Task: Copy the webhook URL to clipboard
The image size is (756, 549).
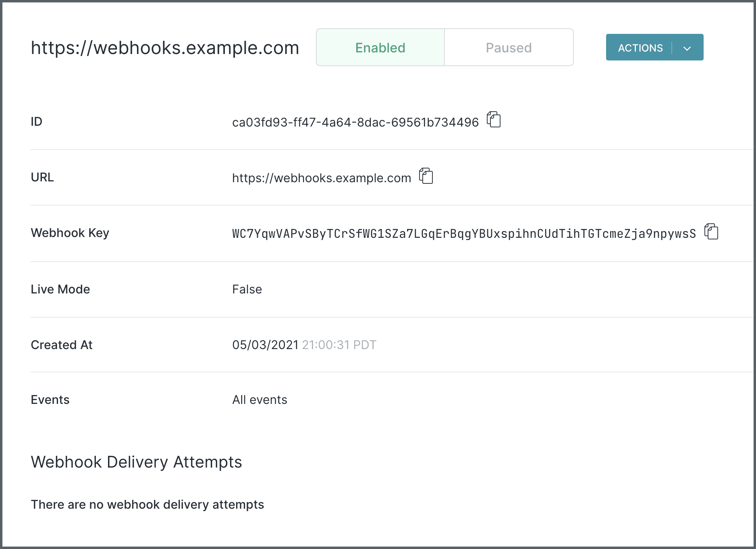Action: (x=426, y=176)
